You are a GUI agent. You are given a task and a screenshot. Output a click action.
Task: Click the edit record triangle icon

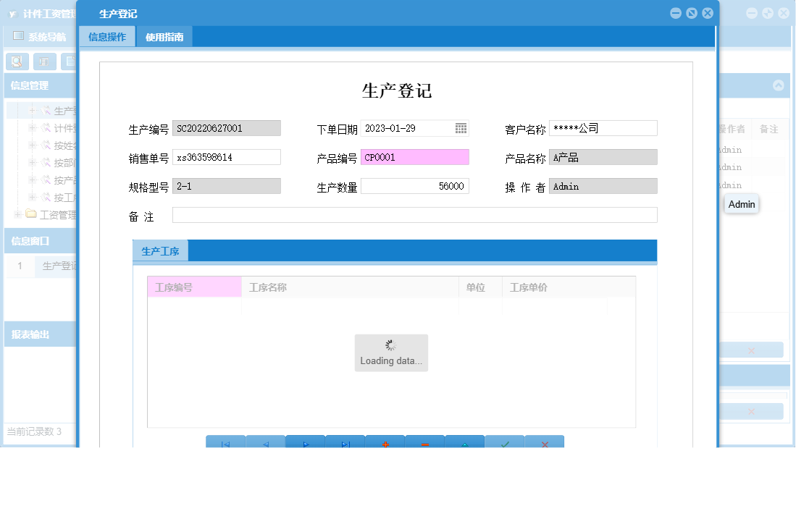(465, 443)
